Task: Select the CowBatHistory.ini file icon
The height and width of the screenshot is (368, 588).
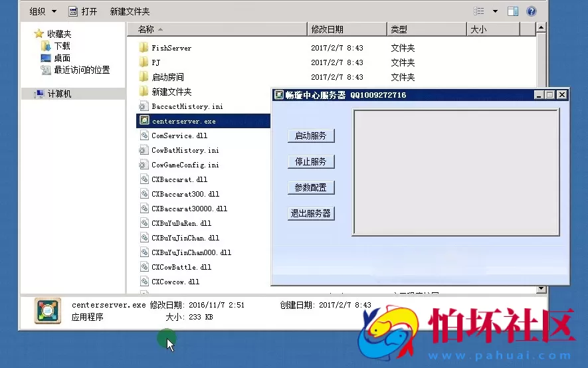Action: pyautogui.click(x=144, y=150)
